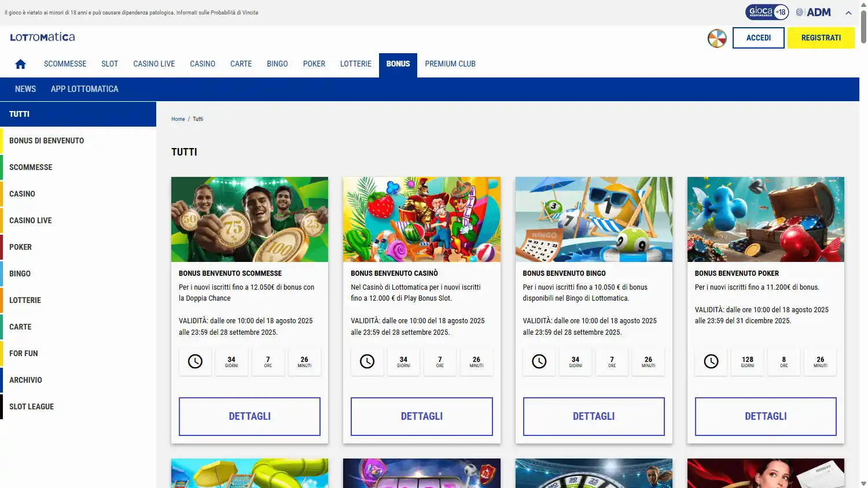Click the Probabilità di Vincita notice text
The height and width of the screenshot is (488, 868).
tap(218, 13)
